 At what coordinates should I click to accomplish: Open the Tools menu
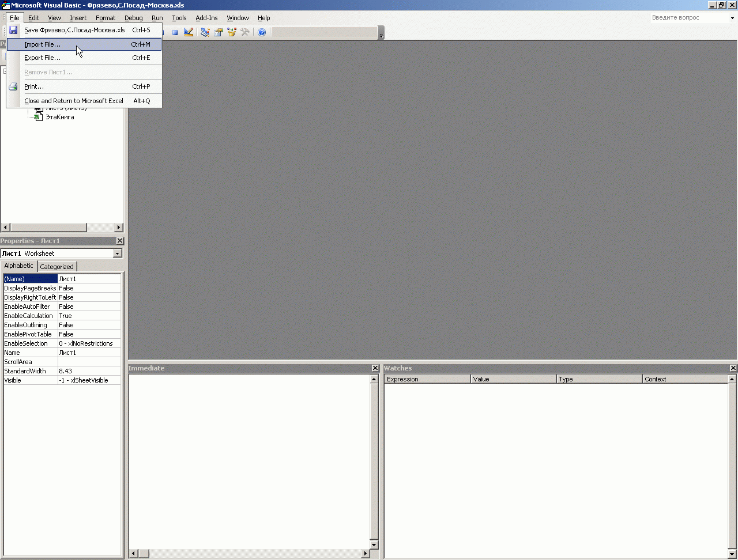(x=179, y=18)
